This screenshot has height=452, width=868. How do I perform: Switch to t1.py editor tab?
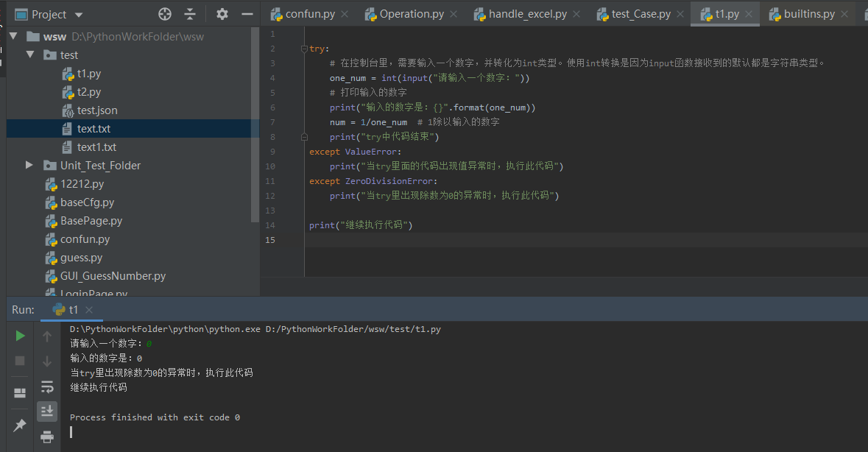tap(727, 15)
